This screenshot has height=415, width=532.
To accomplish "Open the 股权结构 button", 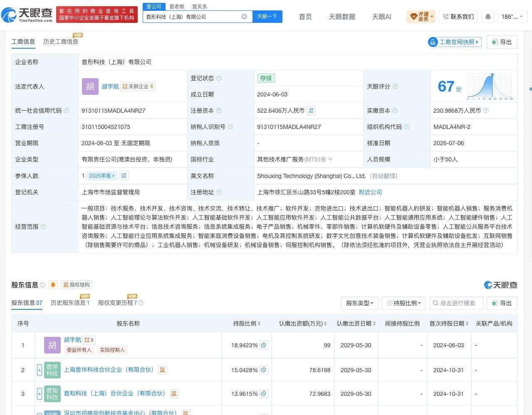I will pos(77,285).
